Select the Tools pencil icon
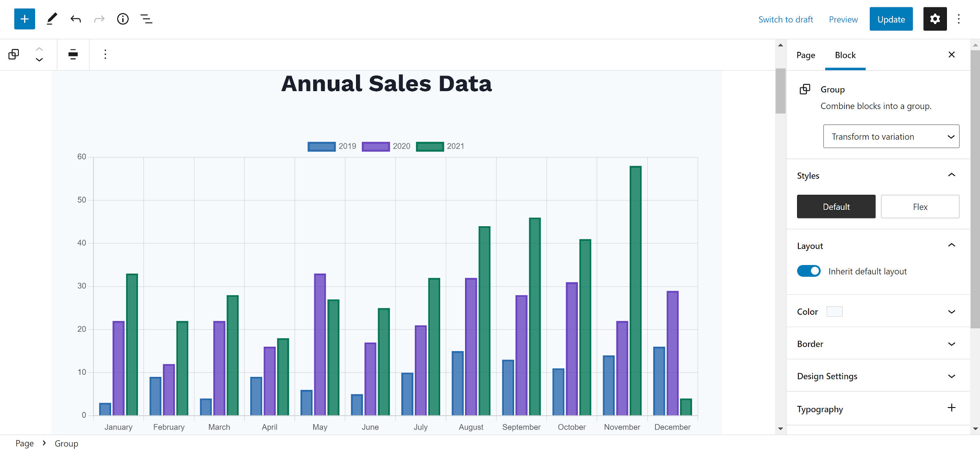Viewport: 980px width, 450px height. (52, 19)
